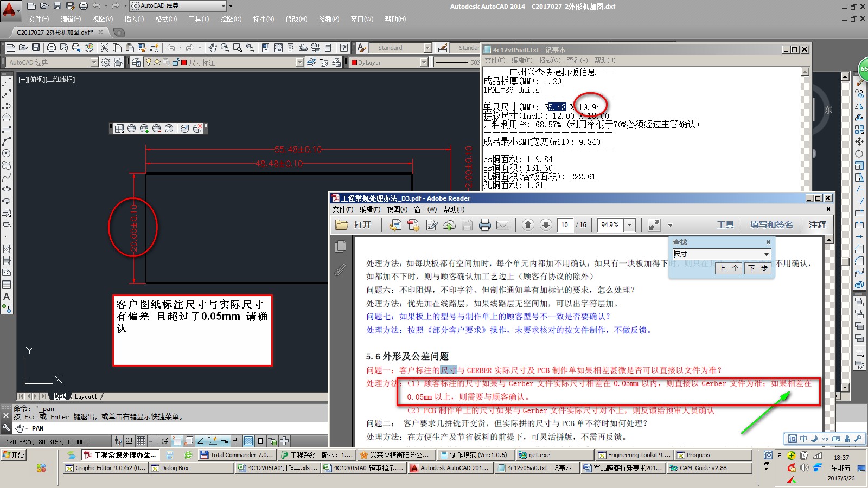Click the Plot printer icon in AutoCAD standard toolbar
Viewport: 868px width, 488px height.
[x=52, y=48]
